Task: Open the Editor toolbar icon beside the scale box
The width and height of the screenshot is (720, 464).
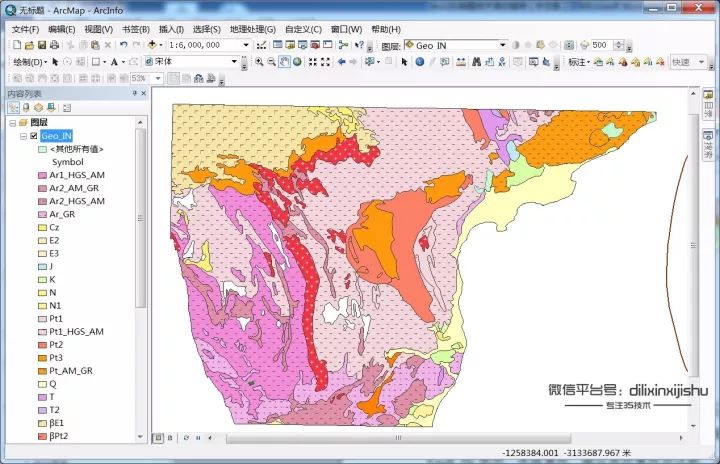Action: [x=261, y=45]
